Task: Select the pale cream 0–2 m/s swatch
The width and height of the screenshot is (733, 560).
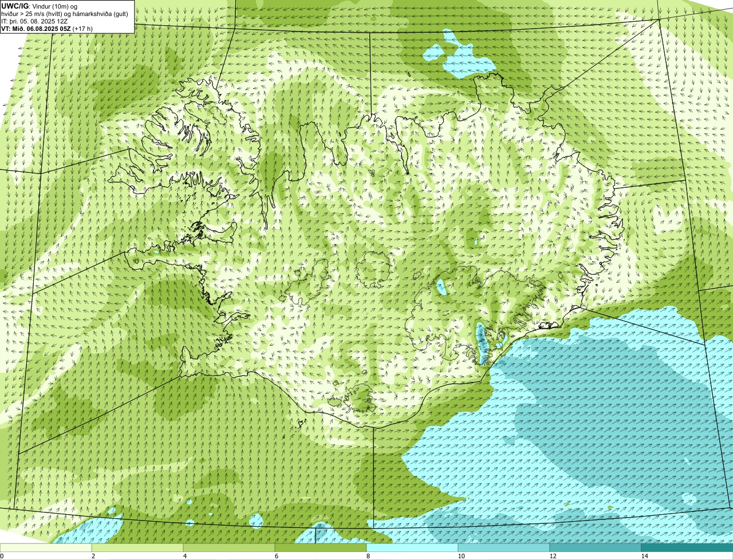Action: [46, 547]
